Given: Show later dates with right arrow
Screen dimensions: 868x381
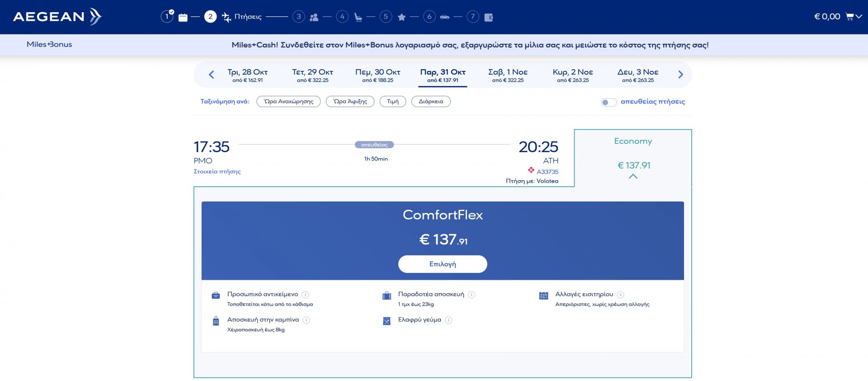Looking at the screenshot, I should click(x=680, y=75).
